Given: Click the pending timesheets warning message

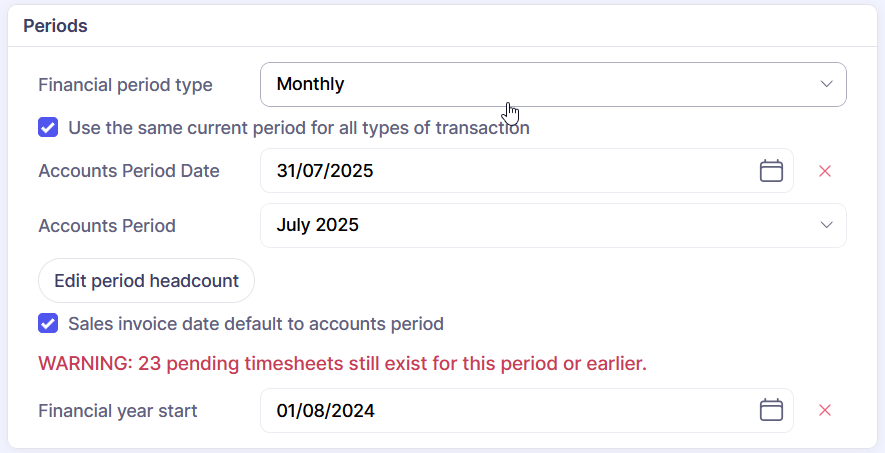Looking at the screenshot, I should point(342,363).
